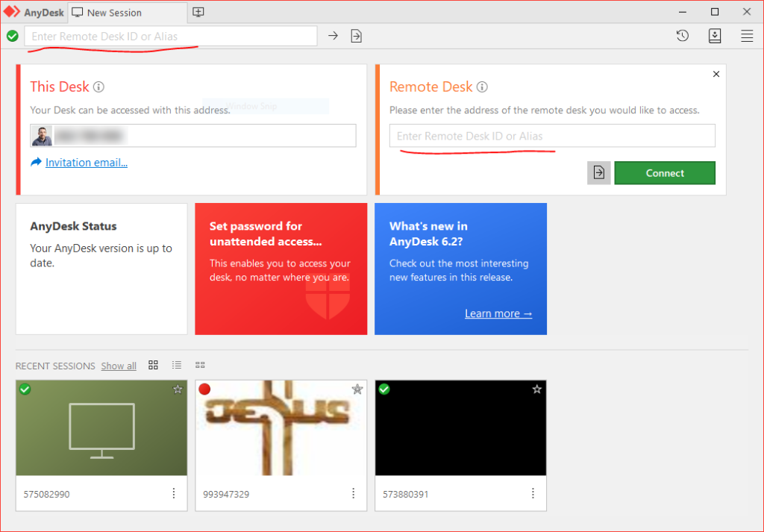Open options menu for session 575082990
The width and height of the screenshot is (764, 532).
pyautogui.click(x=174, y=493)
